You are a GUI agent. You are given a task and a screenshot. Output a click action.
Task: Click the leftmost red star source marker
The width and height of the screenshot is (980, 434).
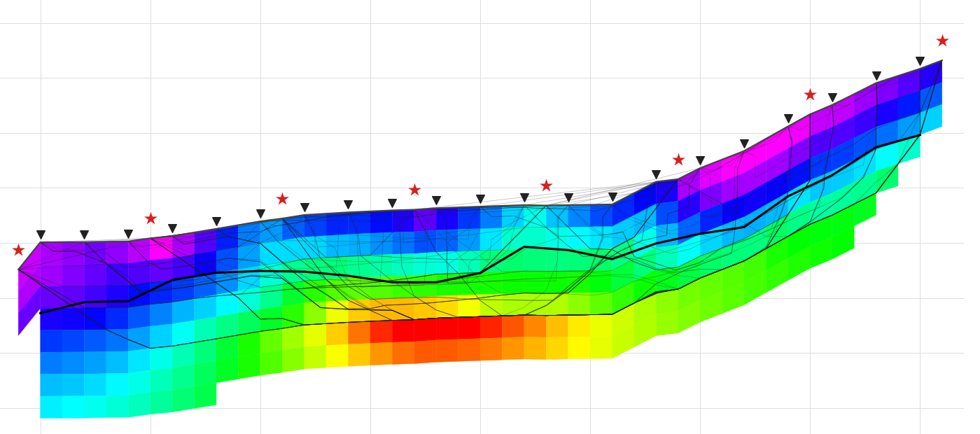pos(18,250)
